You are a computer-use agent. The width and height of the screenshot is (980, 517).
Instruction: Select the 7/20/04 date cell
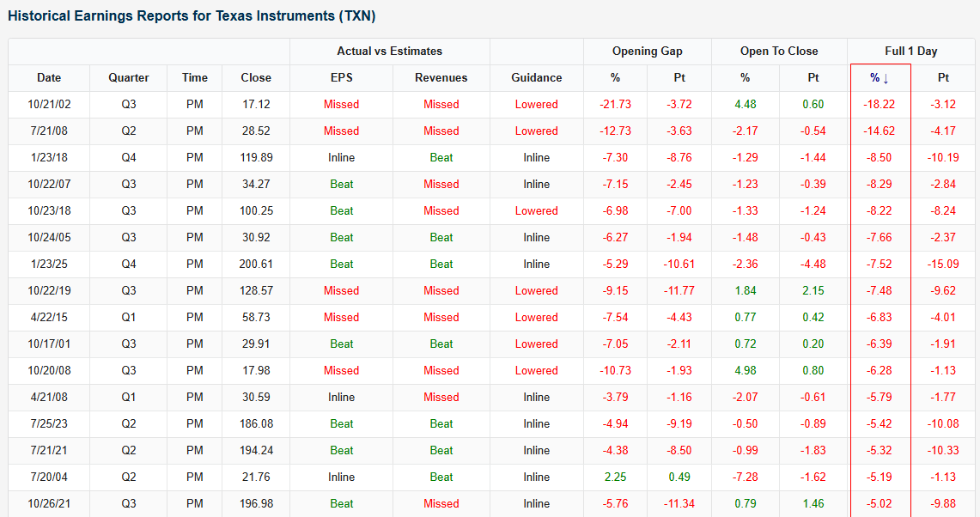point(49,477)
